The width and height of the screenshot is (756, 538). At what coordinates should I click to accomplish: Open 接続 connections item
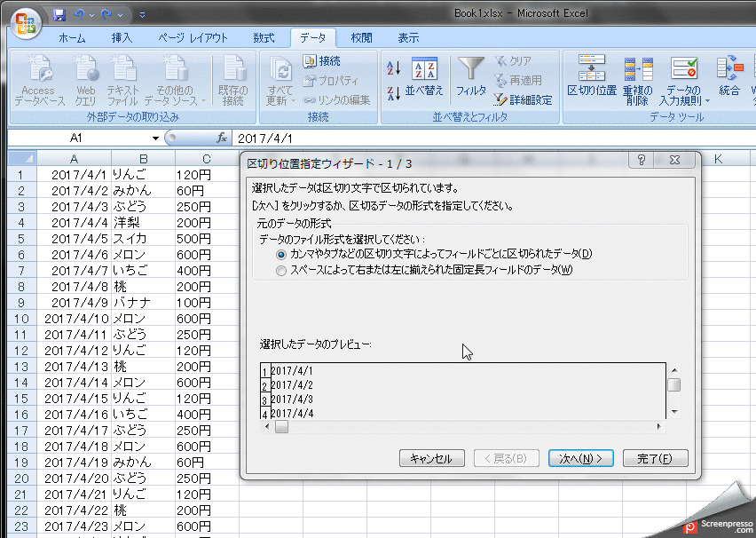pos(321,61)
